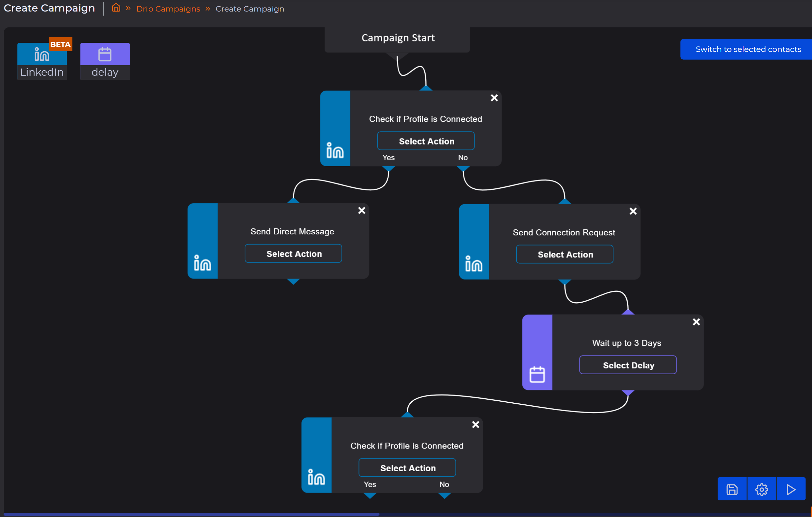
Task: Click Yes output connector on bottom check node
Action: [370, 495]
